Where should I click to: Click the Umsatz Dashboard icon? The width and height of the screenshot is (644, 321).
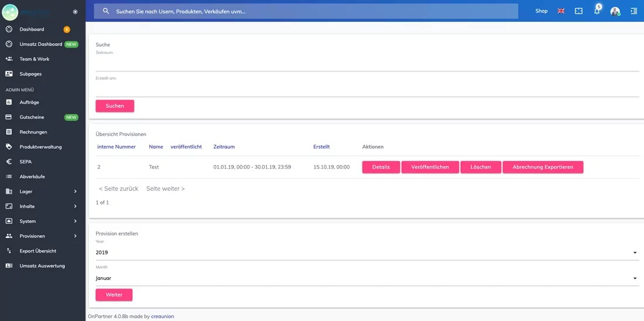coord(9,44)
